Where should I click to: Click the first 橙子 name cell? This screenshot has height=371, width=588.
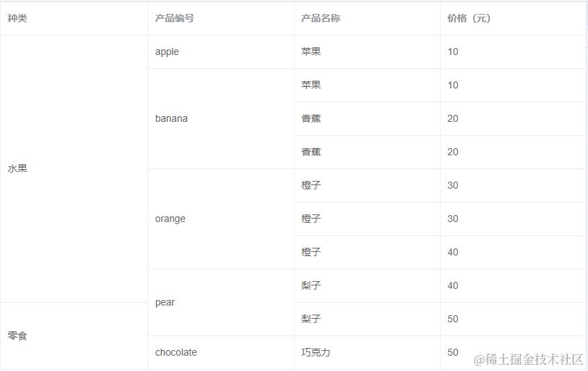coord(311,185)
